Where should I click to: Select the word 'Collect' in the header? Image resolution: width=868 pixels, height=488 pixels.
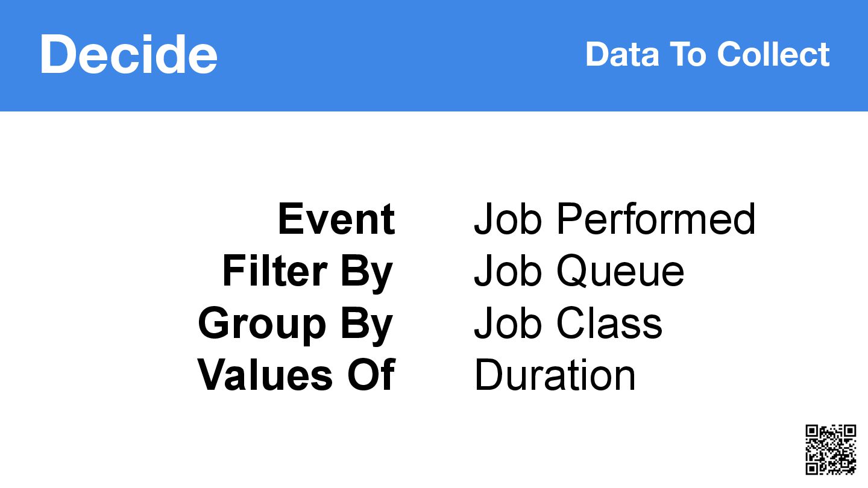coord(773,54)
